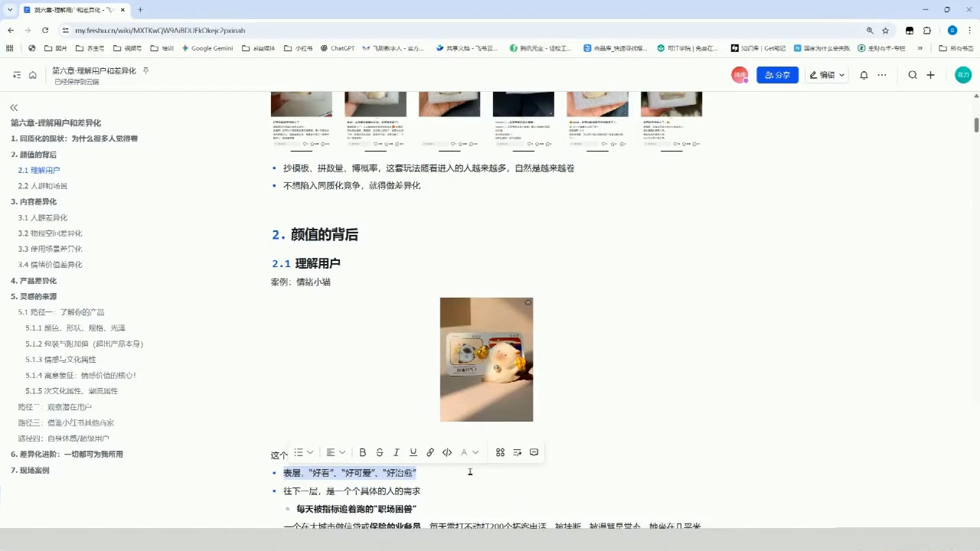
Task: Open the search icon in the top bar
Action: [913, 75]
